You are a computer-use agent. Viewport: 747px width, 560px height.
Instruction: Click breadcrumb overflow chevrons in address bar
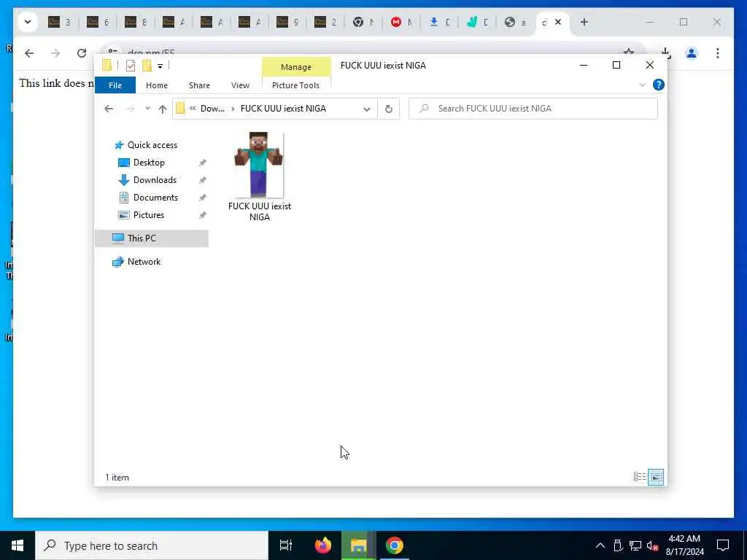click(x=193, y=109)
